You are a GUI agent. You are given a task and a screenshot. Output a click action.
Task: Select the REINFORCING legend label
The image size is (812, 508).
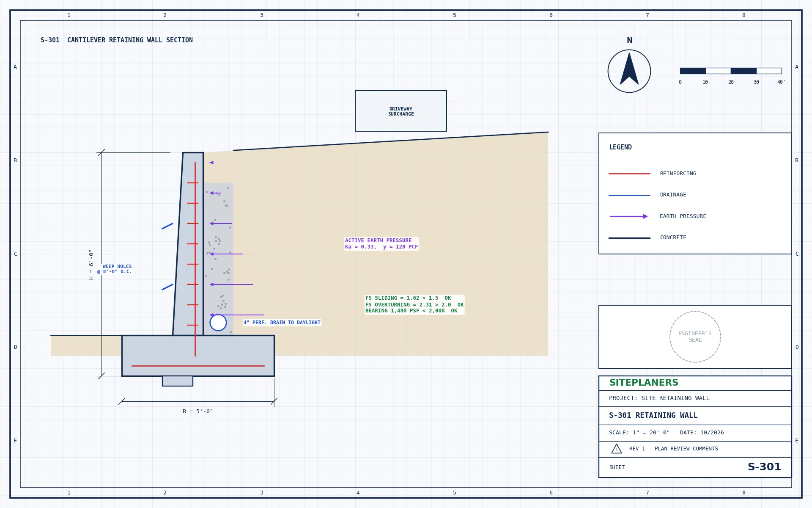click(678, 174)
